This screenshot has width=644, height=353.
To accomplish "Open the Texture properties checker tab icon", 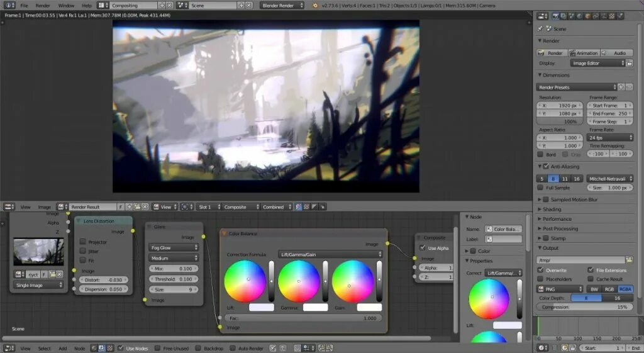I will (x=612, y=16).
